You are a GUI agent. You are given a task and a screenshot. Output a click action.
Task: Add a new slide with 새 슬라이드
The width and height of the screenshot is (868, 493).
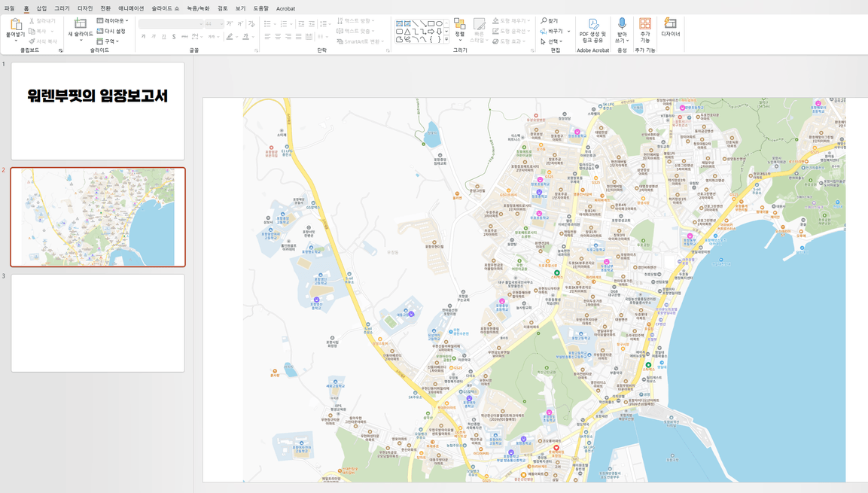click(81, 25)
